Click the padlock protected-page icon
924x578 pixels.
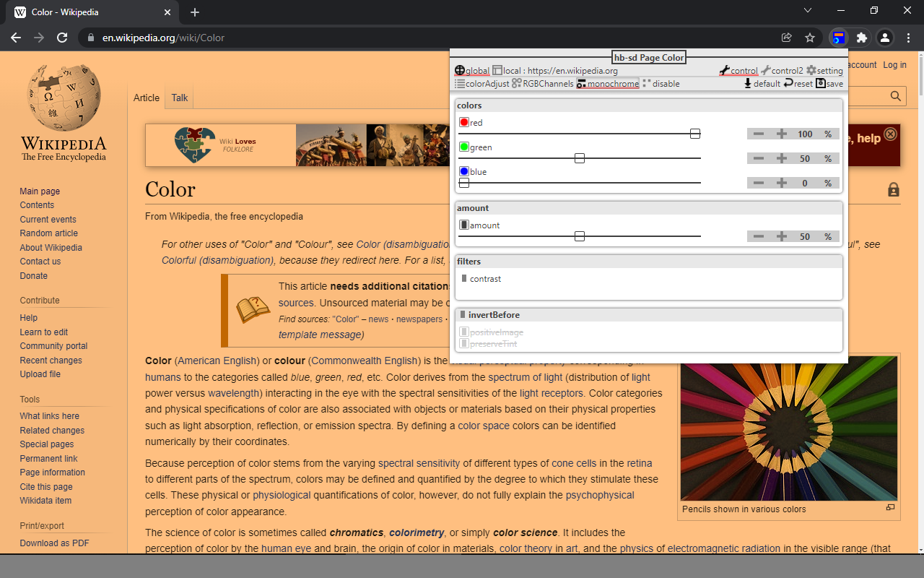(894, 190)
